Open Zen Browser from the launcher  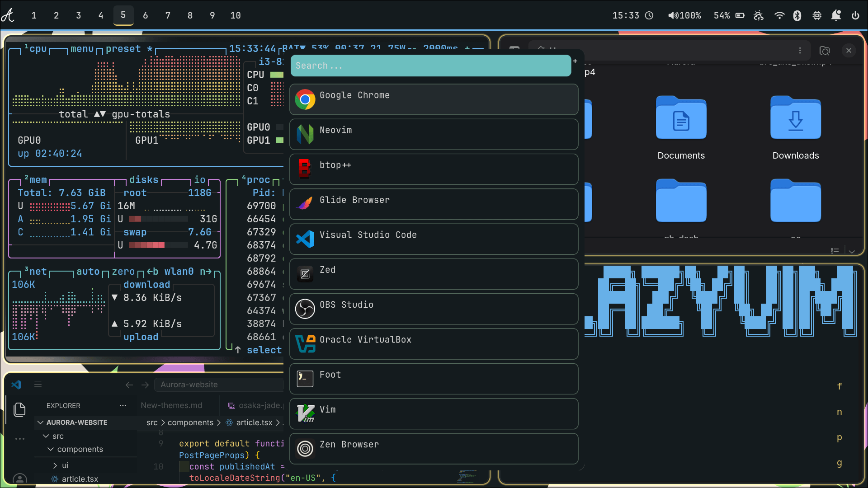coord(434,449)
